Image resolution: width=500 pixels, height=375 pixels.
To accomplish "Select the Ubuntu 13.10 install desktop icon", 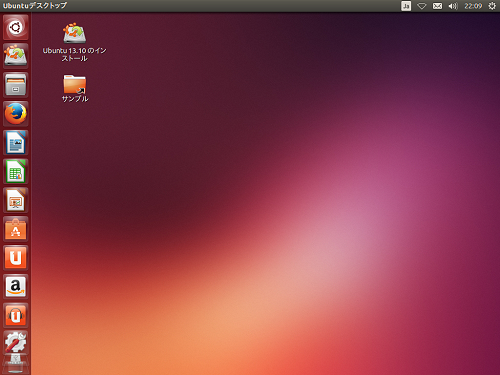I will coord(75,33).
